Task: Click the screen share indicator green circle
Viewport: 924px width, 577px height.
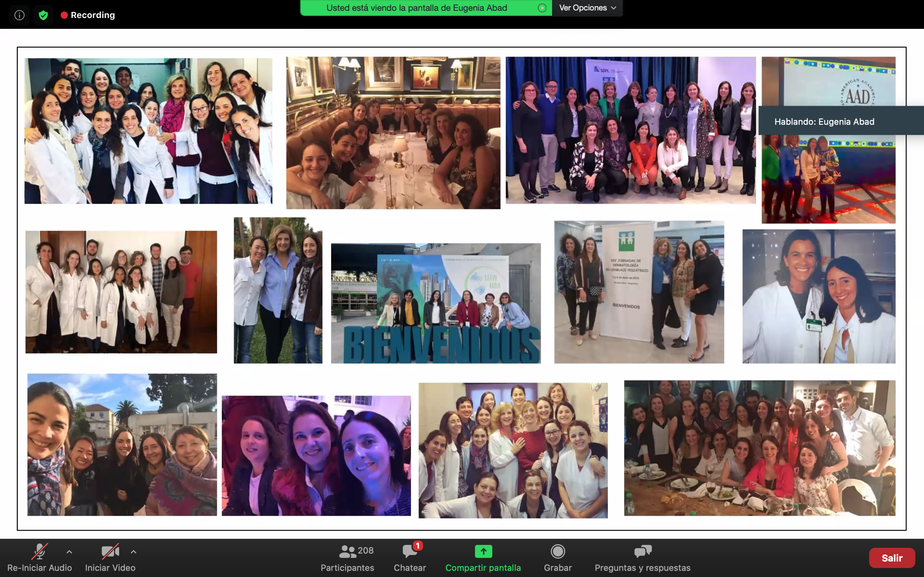Action: [x=542, y=8]
